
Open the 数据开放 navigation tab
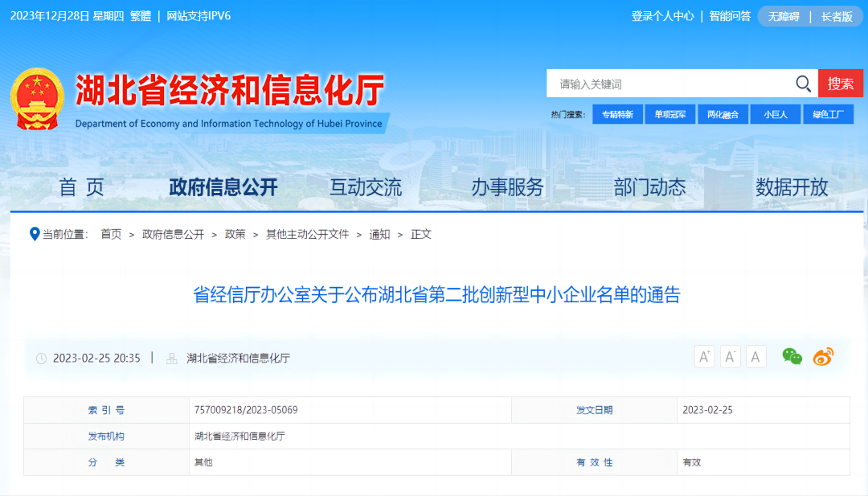tap(792, 187)
